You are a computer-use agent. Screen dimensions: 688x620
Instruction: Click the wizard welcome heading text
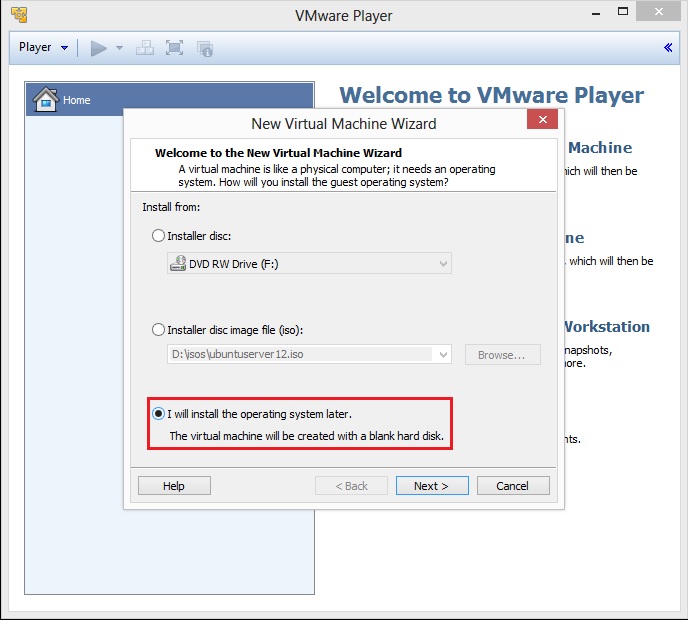click(278, 153)
